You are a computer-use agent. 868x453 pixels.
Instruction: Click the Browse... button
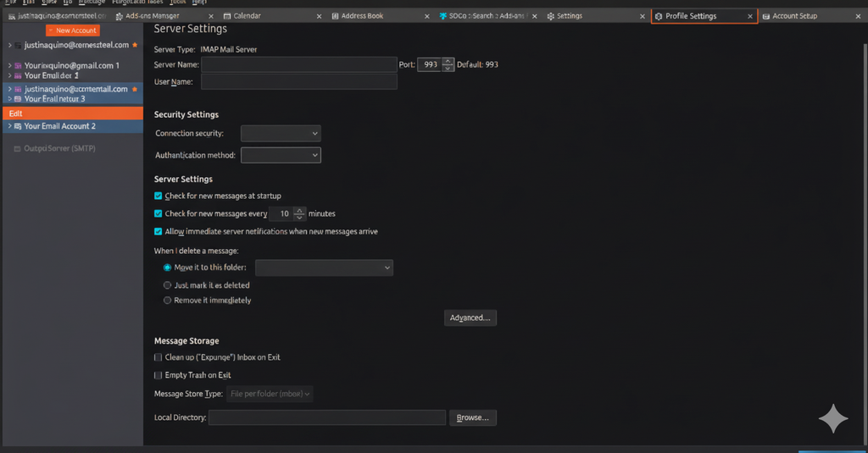click(x=473, y=417)
